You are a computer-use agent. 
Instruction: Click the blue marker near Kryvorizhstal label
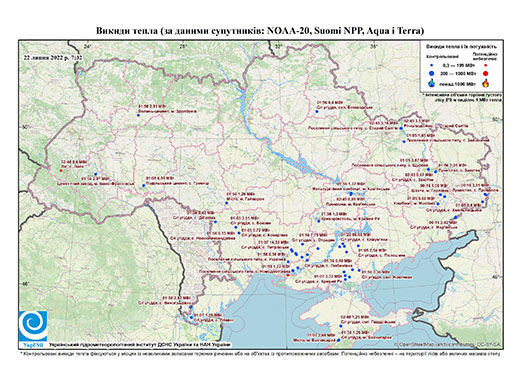point(319,221)
